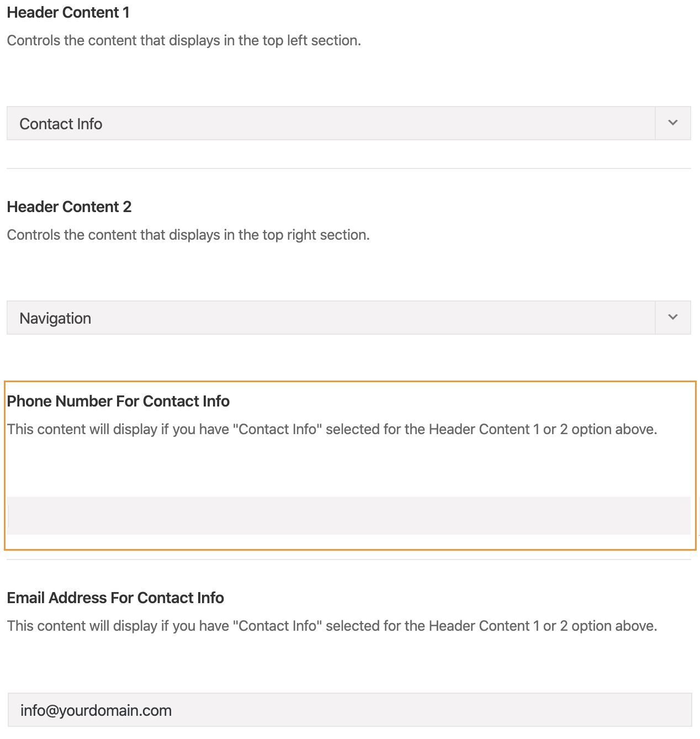Click the selected 'Contact Info' value text
Screen dimensions: 700x739
(x=61, y=124)
